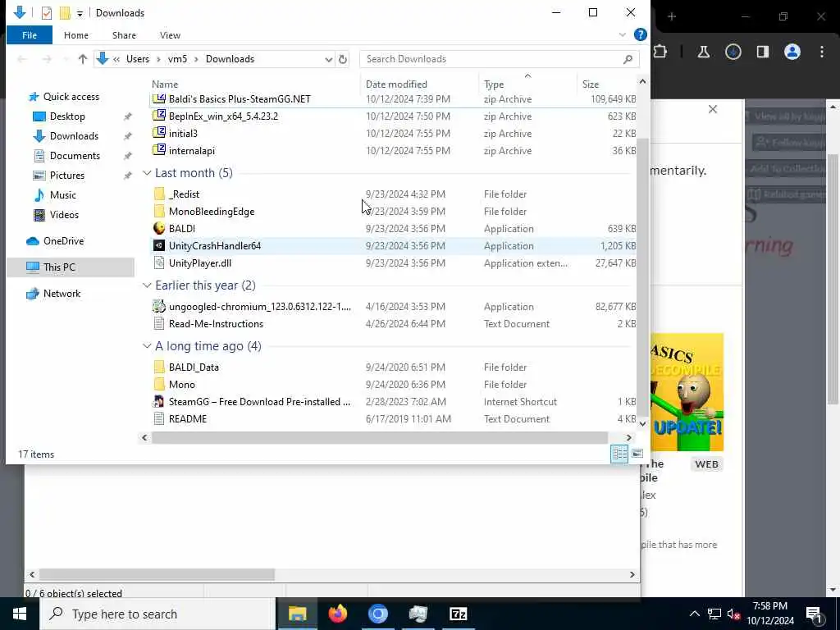Open Network in navigation pane
840x630 pixels.
click(62, 293)
